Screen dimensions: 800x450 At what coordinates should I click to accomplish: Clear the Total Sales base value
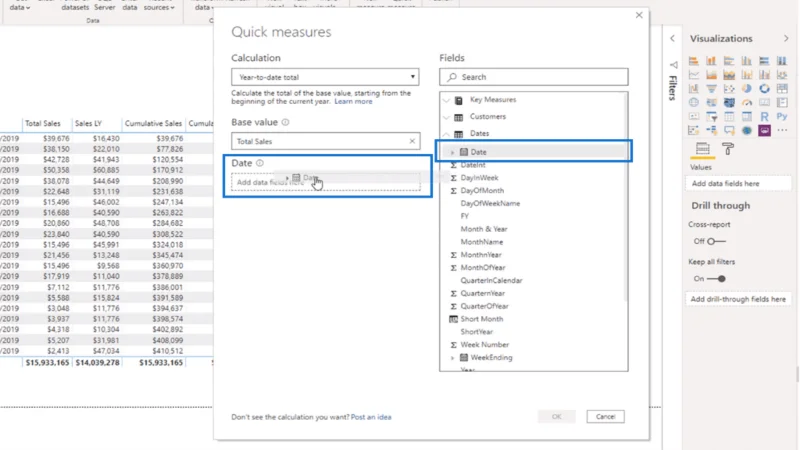point(412,141)
